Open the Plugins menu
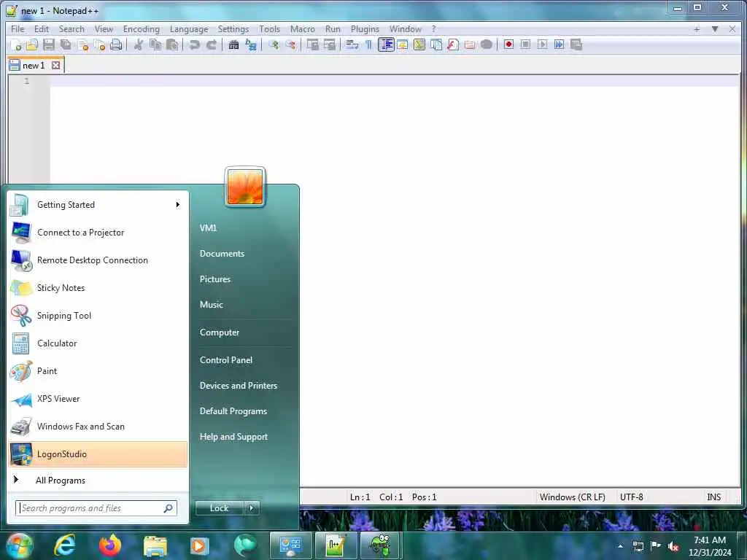 click(x=365, y=29)
